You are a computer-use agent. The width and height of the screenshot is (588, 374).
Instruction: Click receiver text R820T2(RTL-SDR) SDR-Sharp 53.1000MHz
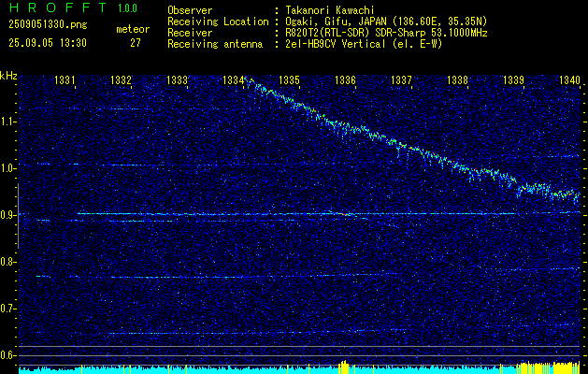click(386, 33)
